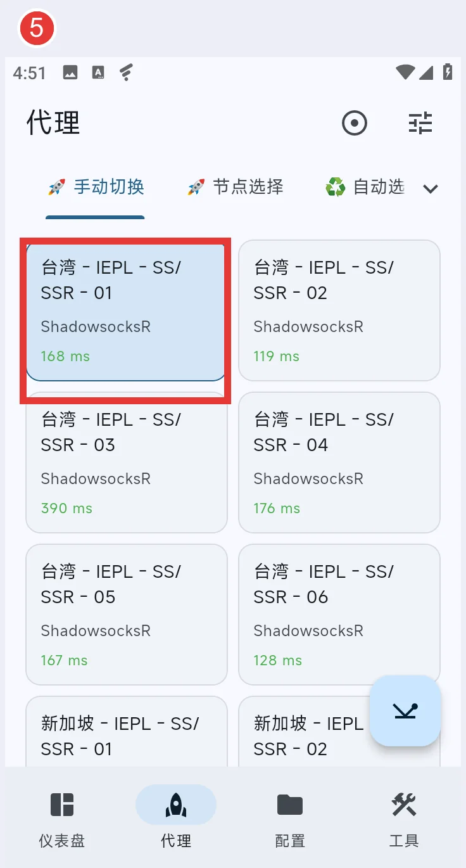466x868 pixels.
Task: Pick node 台湾 IEPL SS/SSR 06
Action: pyautogui.click(x=339, y=615)
